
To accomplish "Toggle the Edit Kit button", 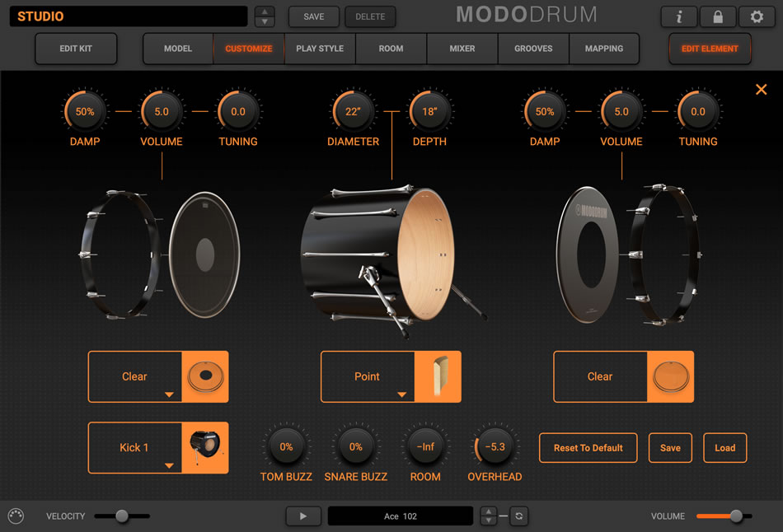I will point(76,49).
